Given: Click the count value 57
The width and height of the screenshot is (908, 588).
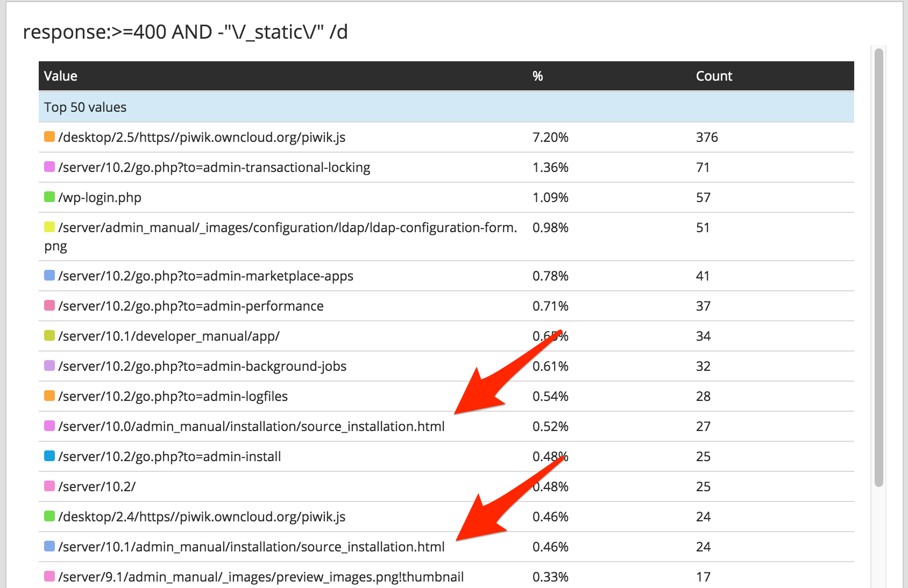Looking at the screenshot, I should click(x=703, y=197).
